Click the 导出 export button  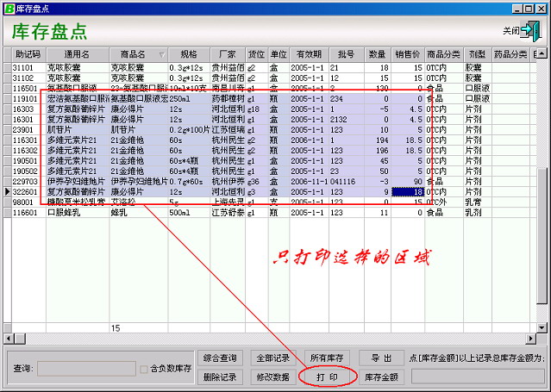pyautogui.click(x=381, y=358)
